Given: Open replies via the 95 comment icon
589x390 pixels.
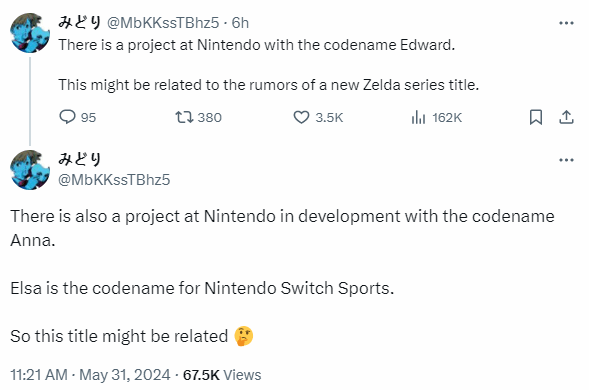Looking at the screenshot, I should (68, 117).
